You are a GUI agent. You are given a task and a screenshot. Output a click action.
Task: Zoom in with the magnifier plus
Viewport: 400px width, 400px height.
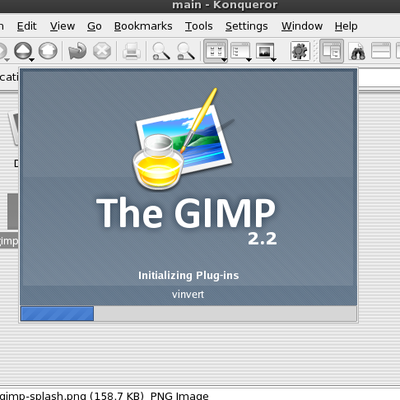[x=161, y=51]
